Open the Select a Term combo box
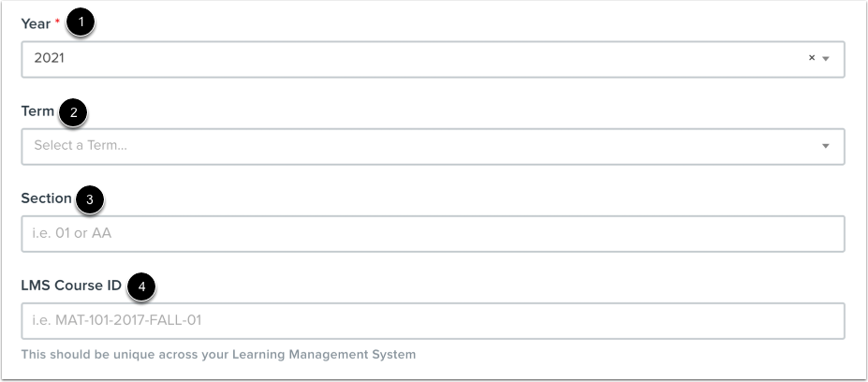The height and width of the screenshot is (382, 868). [421, 146]
